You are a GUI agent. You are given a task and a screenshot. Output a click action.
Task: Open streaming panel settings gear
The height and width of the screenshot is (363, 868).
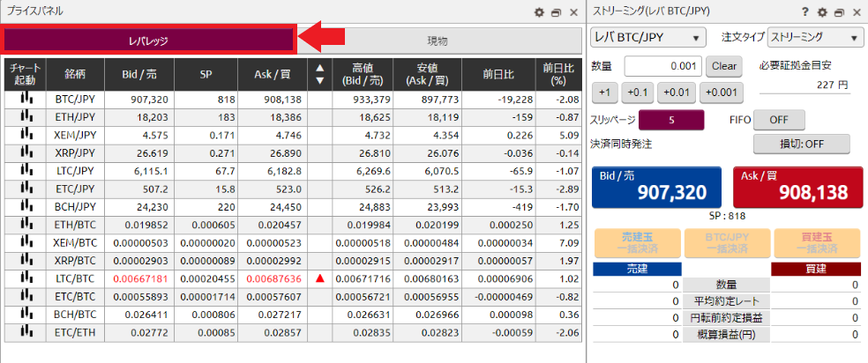[822, 11]
